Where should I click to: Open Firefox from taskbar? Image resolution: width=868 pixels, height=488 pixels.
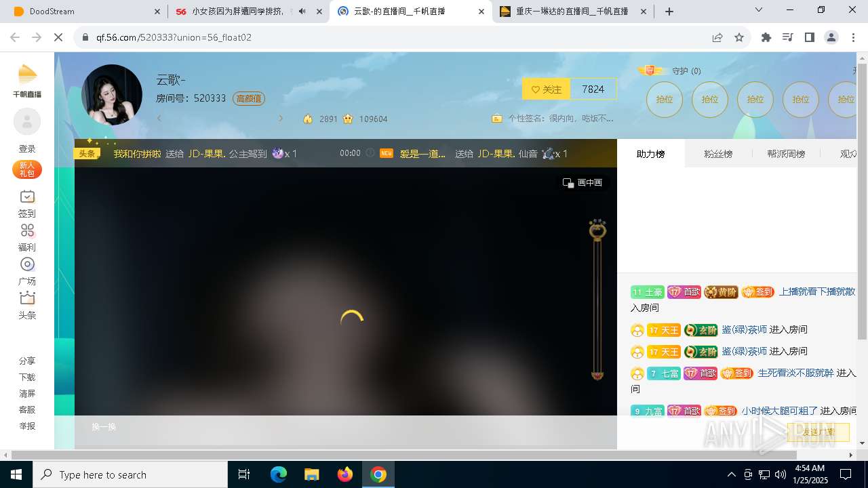point(345,474)
